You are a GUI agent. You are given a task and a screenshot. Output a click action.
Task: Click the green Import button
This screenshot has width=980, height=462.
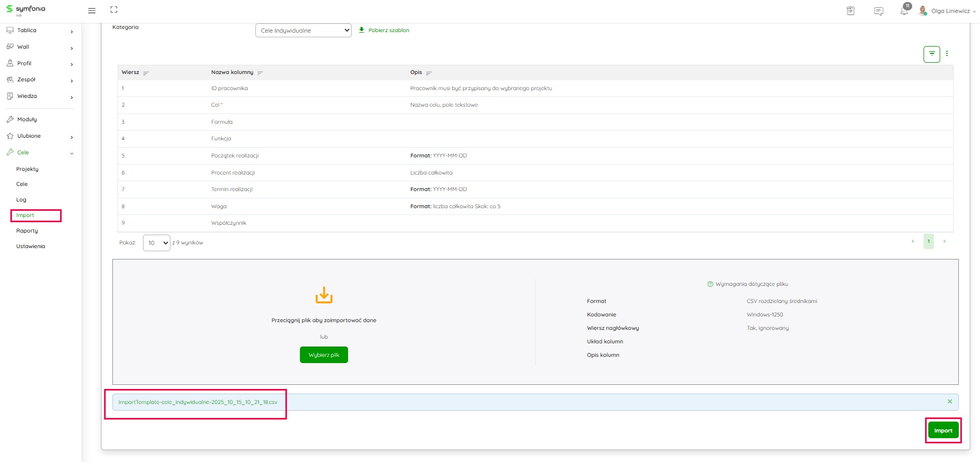(x=943, y=430)
